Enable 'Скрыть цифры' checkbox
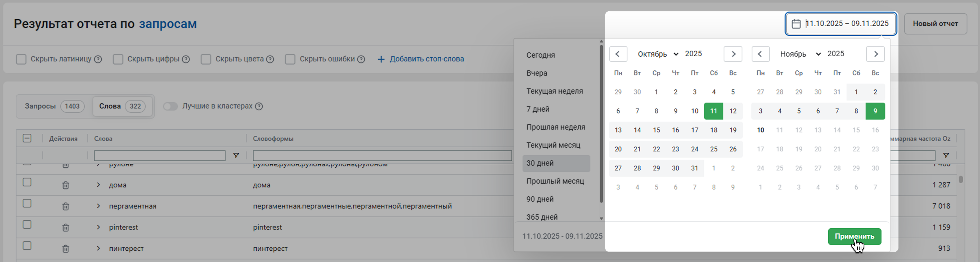 coord(118,59)
